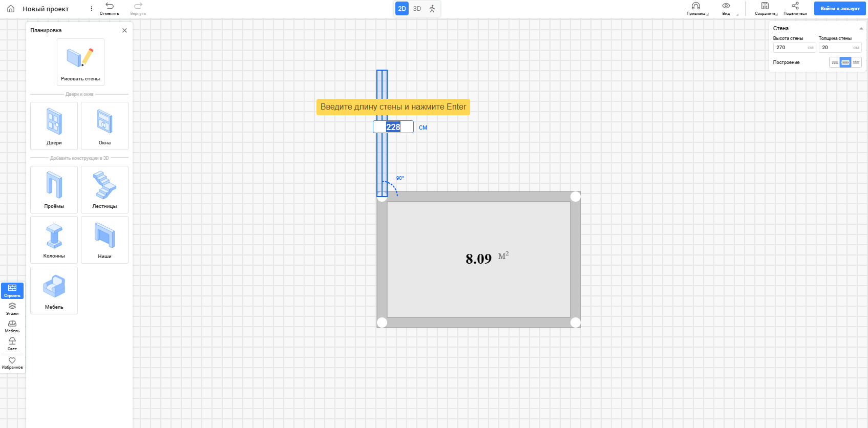This screenshot has height=428, width=868.
Task: Edit the Толщина стены value field
Action: click(x=840, y=48)
